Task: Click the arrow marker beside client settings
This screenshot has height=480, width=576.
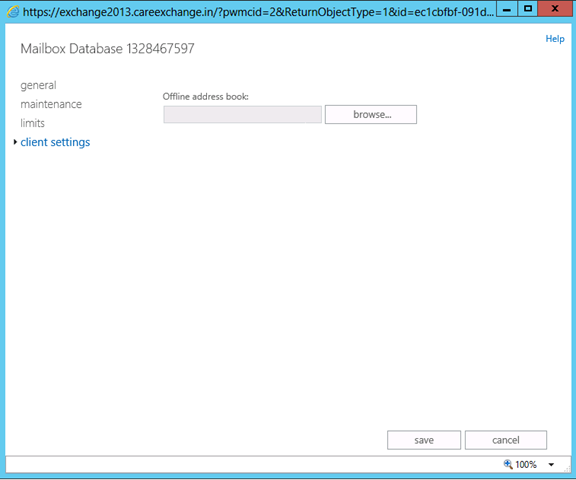Action: coord(15,142)
